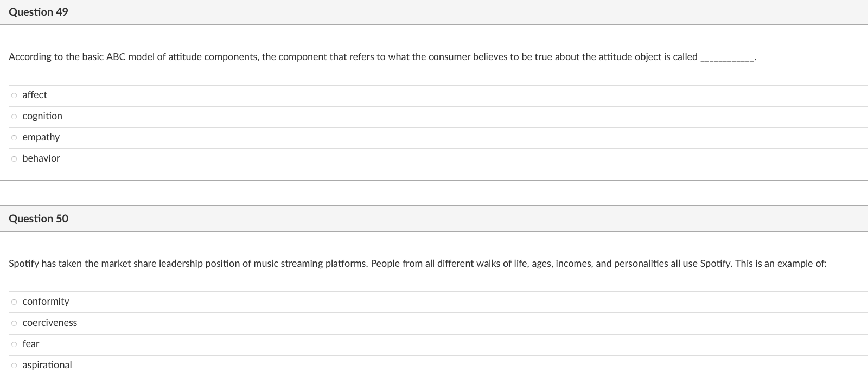Click the 'aspirational' answer label text
The width and height of the screenshot is (868, 384).
point(47,365)
